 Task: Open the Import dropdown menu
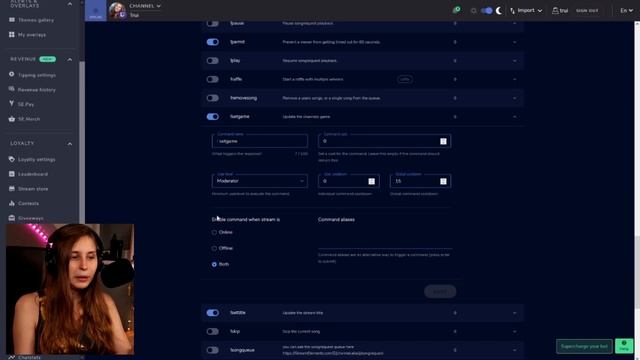tap(526, 11)
